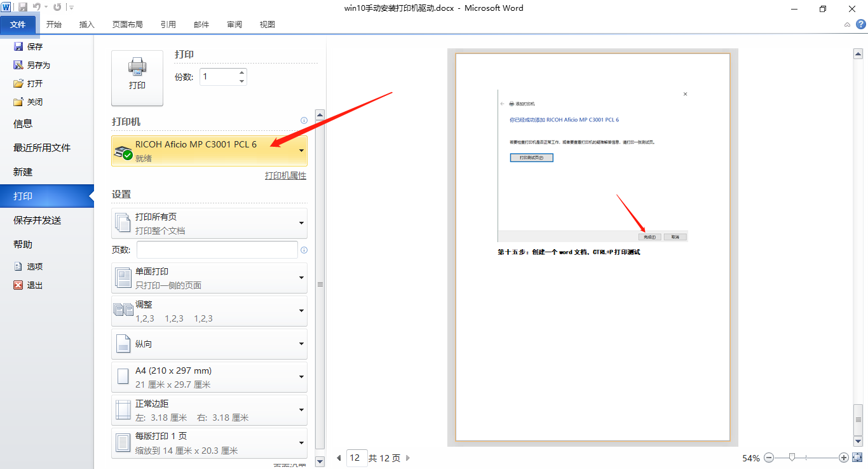This screenshot has width=868, height=469.
Task: Switch to the 开始 ribbon tab
Action: click(x=54, y=24)
